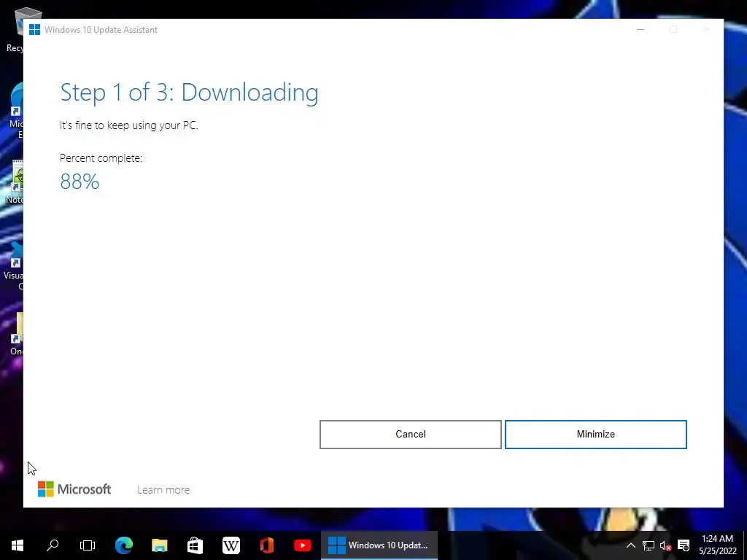The height and width of the screenshot is (560, 747).
Task: Click the 88% percent complete value
Action: 80,182
